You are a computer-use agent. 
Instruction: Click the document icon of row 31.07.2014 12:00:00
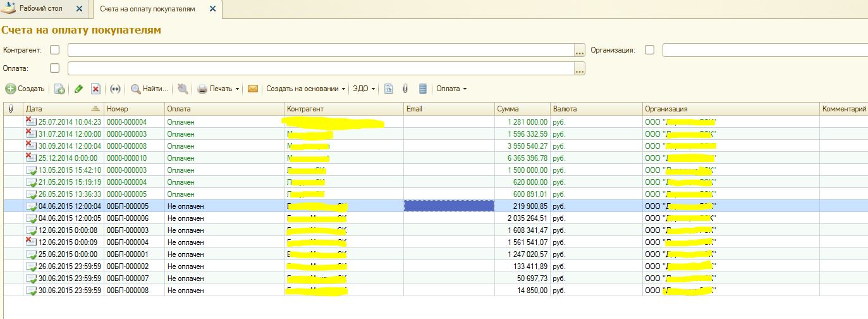click(x=31, y=134)
